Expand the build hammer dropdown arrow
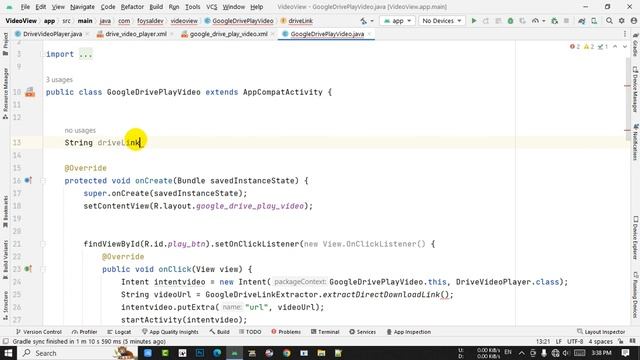Screen dimensions: 640x360 [372, 21]
